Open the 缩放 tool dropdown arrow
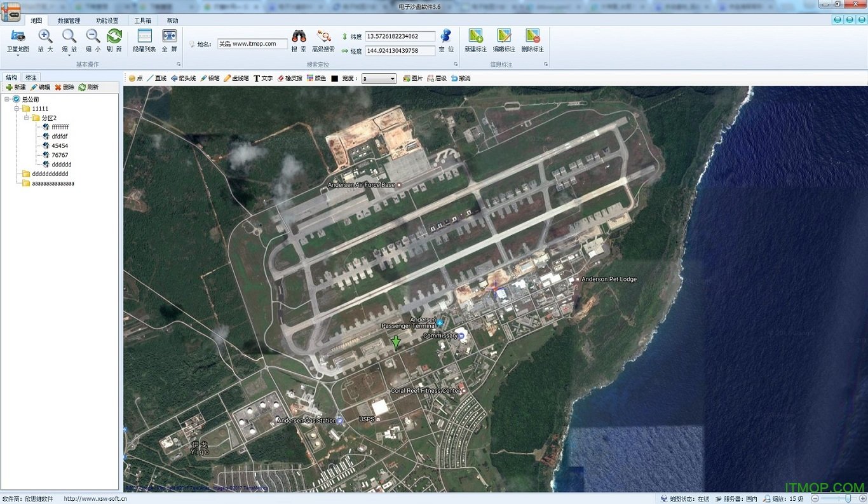The image size is (868, 504). pyautogui.click(x=69, y=55)
